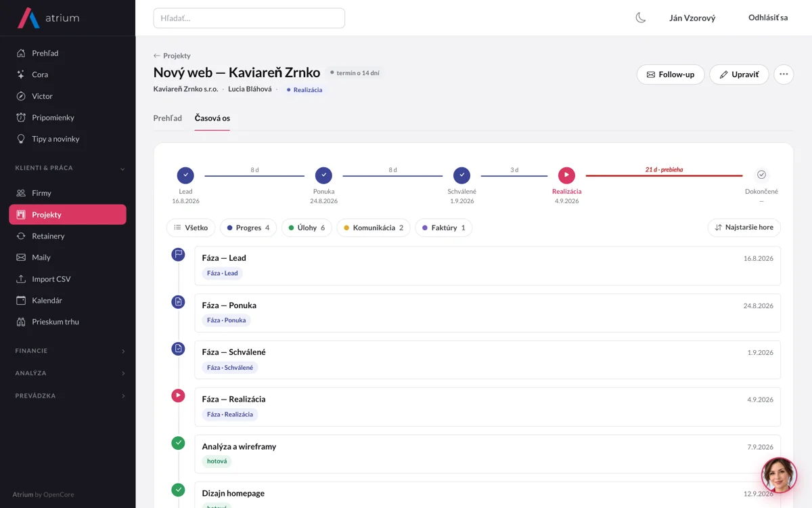Click Odhlásiť sa to log out
812x508 pixels.
(x=768, y=18)
